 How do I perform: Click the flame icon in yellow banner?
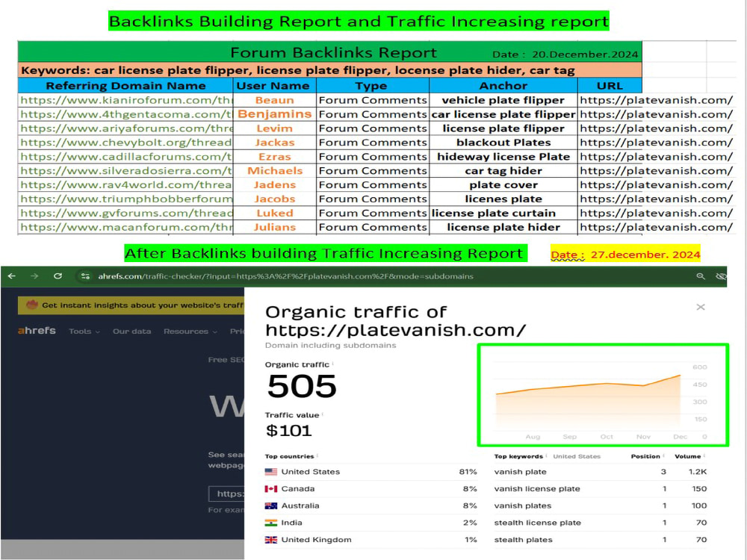pyautogui.click(x=32, y=305)
